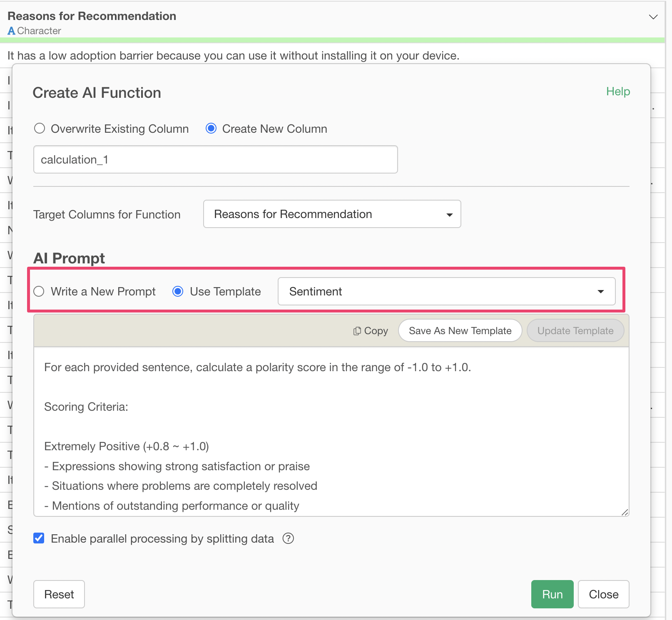Grab the prompt text area resize handle

625,512
